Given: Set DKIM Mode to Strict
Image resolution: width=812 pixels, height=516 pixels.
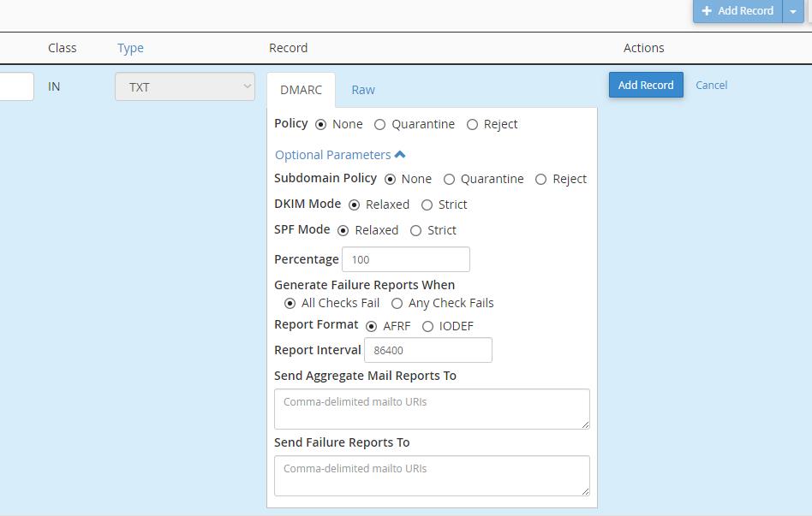Looking at the screenshot, I should tap(427, 205).
